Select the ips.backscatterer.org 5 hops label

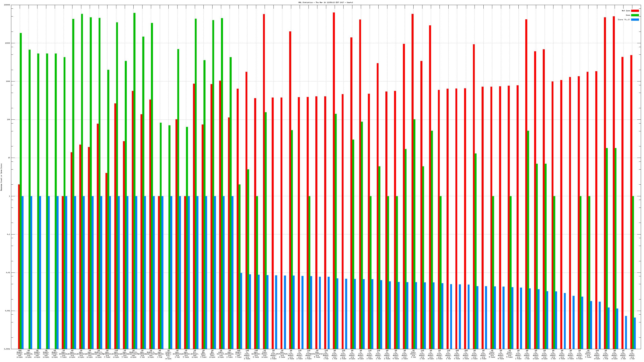tap(317, 354)
